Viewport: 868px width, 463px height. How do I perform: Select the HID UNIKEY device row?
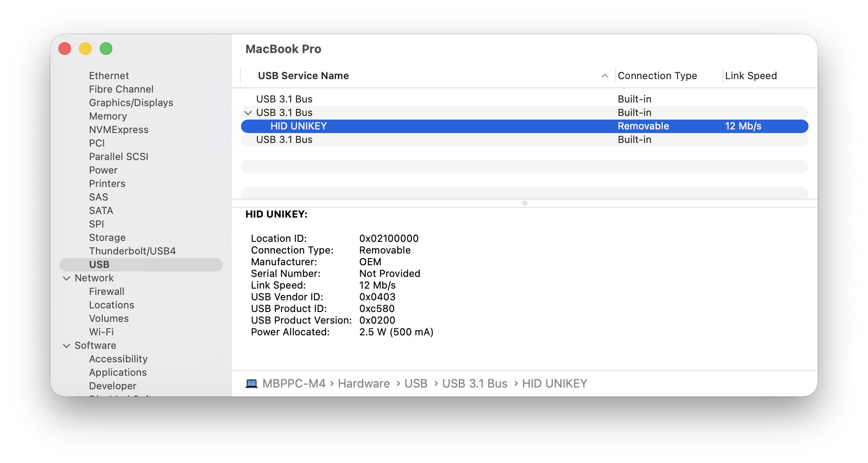[x=524, y=126]
